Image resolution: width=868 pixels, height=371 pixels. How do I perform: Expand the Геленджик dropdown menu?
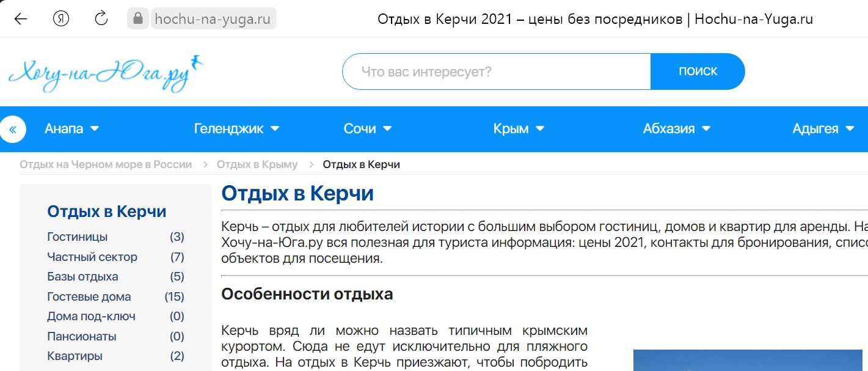point(236,129)
